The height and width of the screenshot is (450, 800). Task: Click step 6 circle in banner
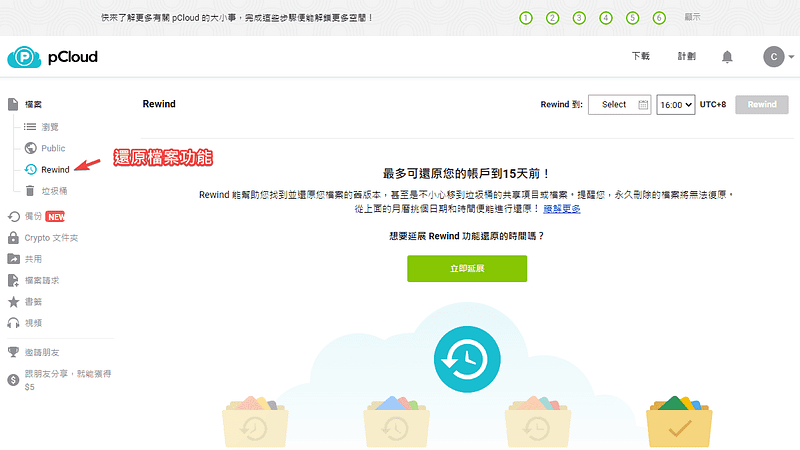[x=659, y=18]
